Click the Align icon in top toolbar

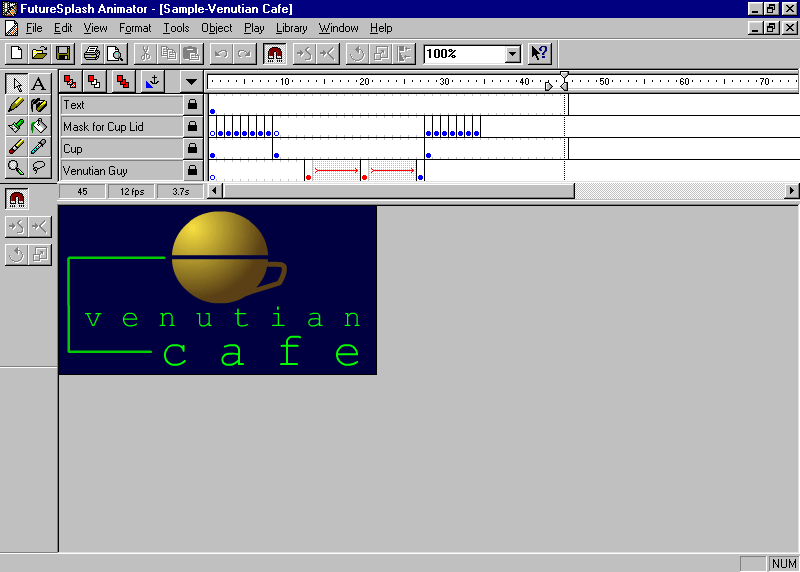[x=404, y=54]
